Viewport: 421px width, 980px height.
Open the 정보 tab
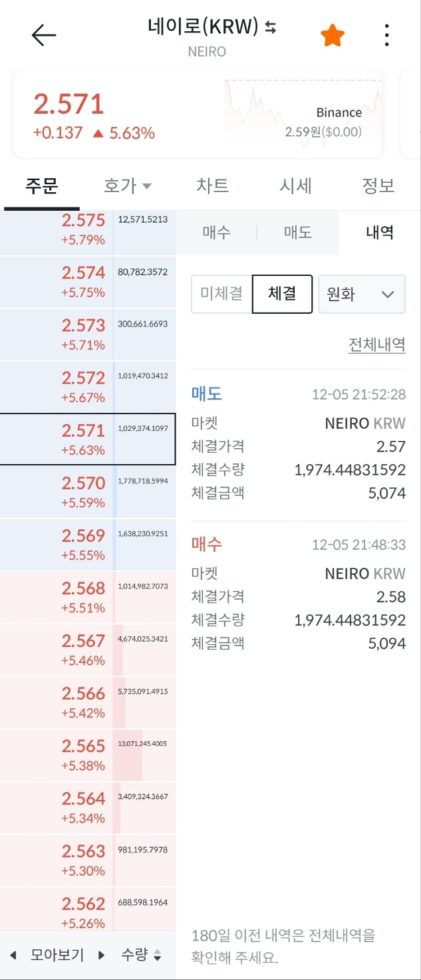click(378, 186)
